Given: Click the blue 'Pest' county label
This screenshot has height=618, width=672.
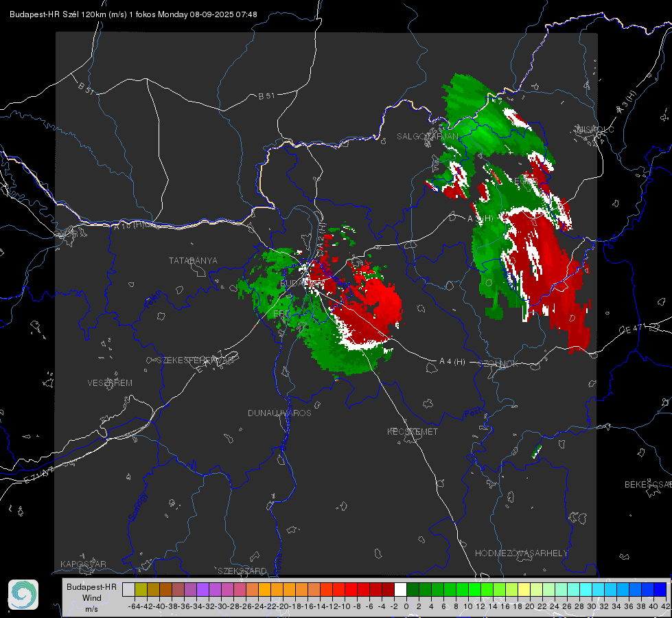Looking at the screenshot, I should [472, 413].
